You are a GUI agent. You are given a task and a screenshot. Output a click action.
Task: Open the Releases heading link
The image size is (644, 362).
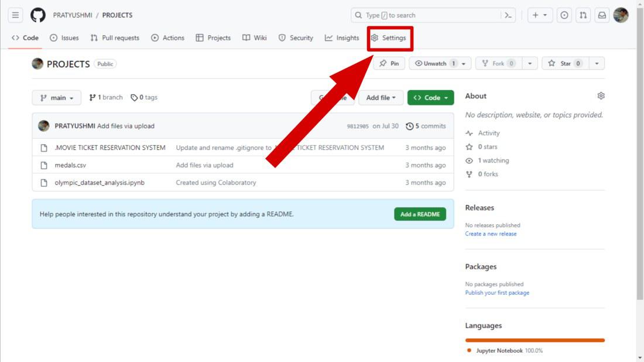pos(479,207)
